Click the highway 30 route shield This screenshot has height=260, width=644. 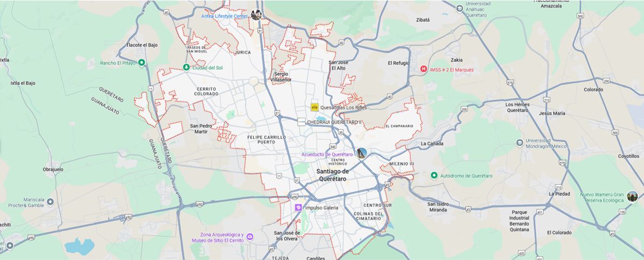click(340, 132)
